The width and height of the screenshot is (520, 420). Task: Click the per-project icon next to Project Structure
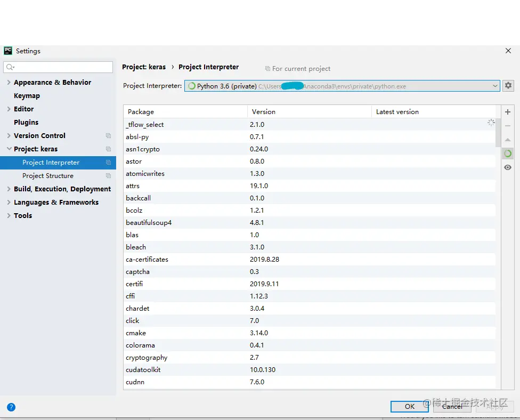click(x=108, y=175)
